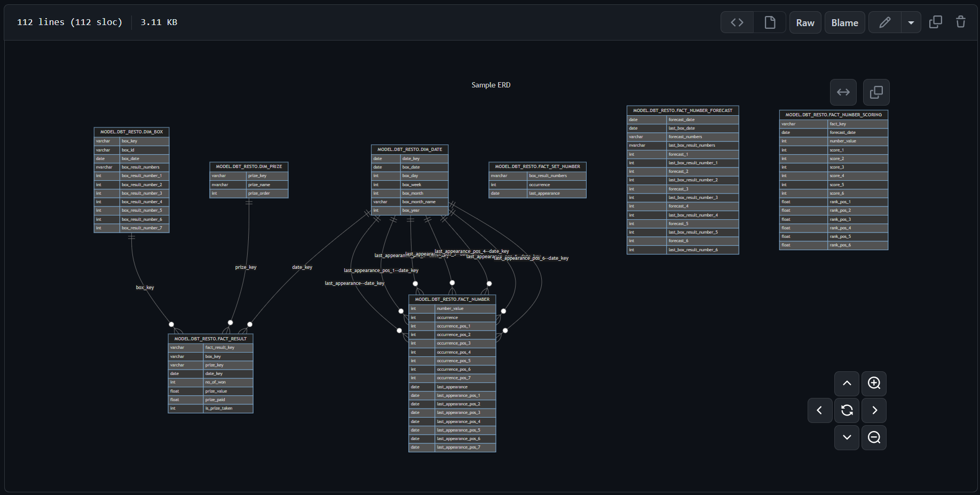Viewport: 980px width, 495px height.
Task: Pan the diagram down
Action: click(847, 437)
